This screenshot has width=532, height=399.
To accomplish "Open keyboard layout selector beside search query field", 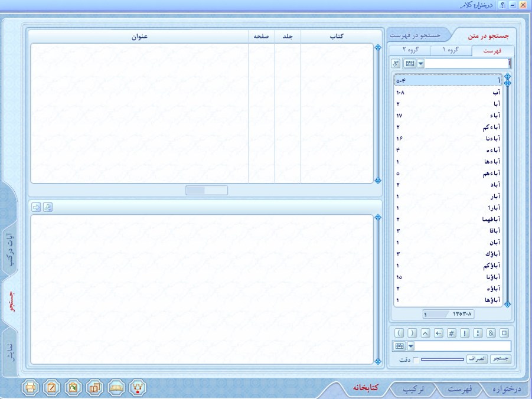I will tap(400, 346).
